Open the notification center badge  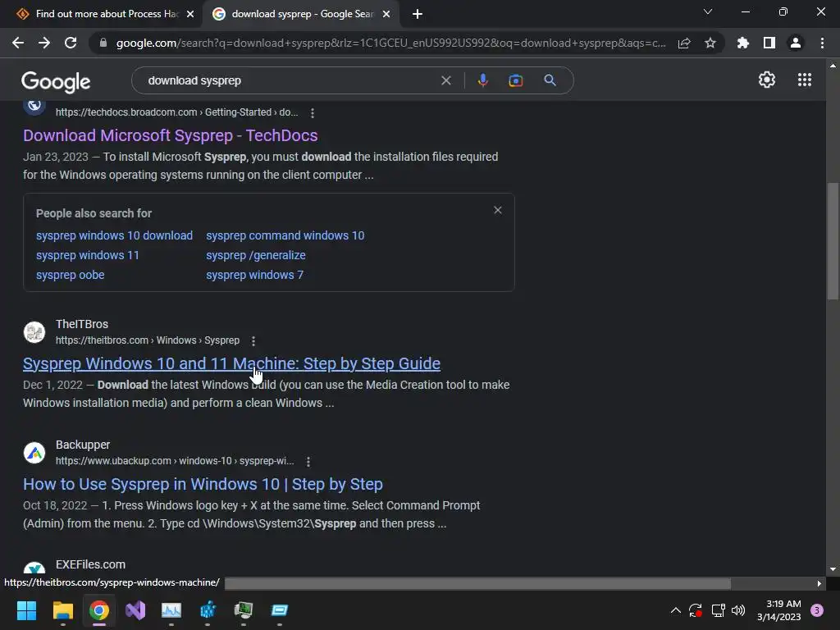point(816,610)
